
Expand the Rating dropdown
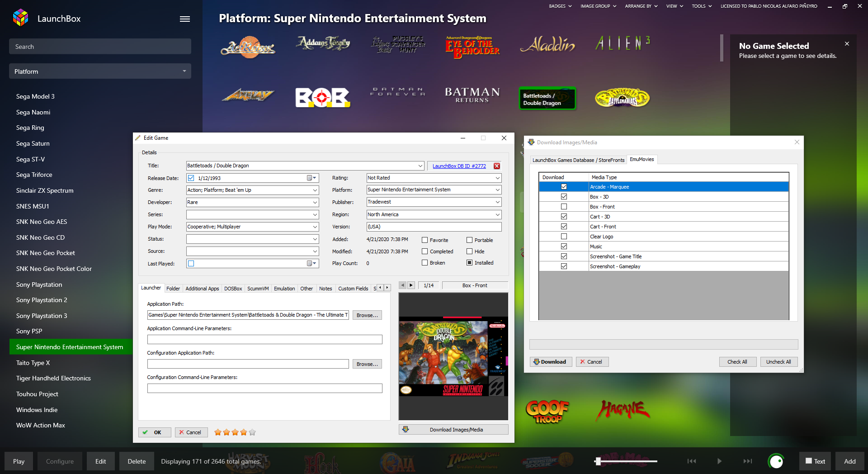point(497,178)
